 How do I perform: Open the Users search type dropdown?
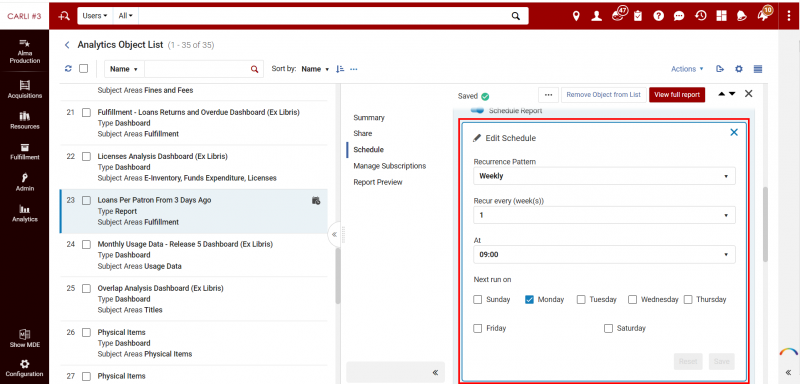coord(95,16)
